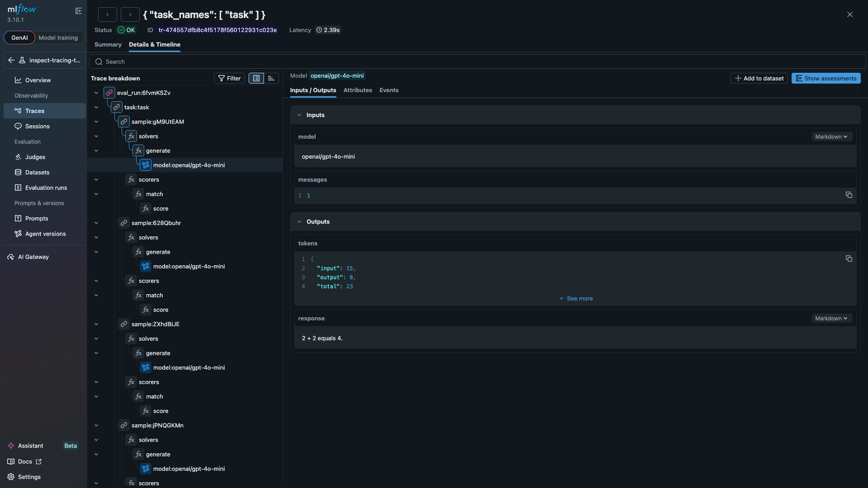This screenshot has height=488, width=868.
Task: Click Add to dataset button
Action: [x=759, y=78]
